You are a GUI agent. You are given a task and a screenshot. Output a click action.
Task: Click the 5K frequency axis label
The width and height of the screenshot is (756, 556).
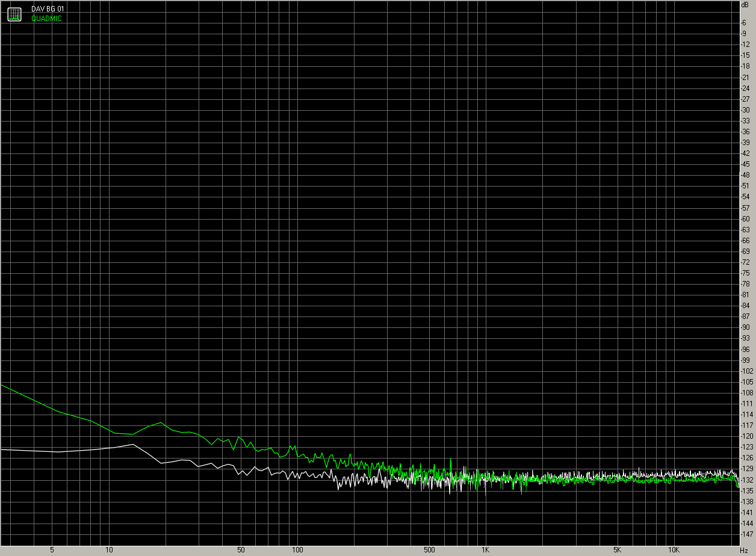[x=617, y=551]
